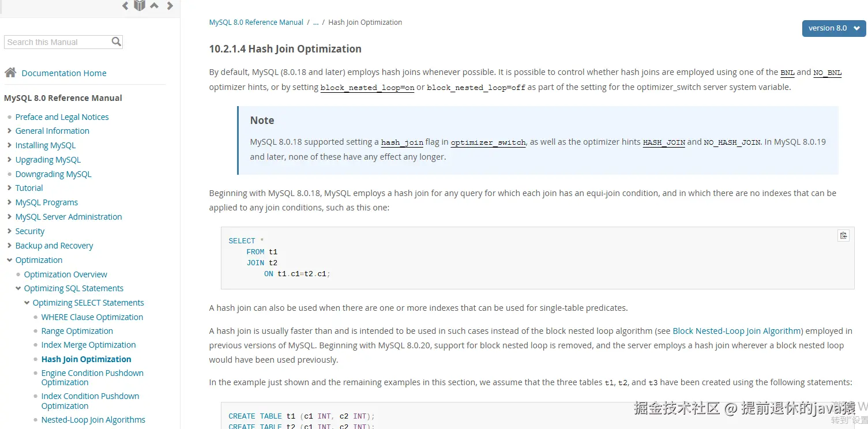The image size is (868, 429).
Task: Click the '10.2.1.4 Hash Join Optimization' heading
Action: coord(285,49)
